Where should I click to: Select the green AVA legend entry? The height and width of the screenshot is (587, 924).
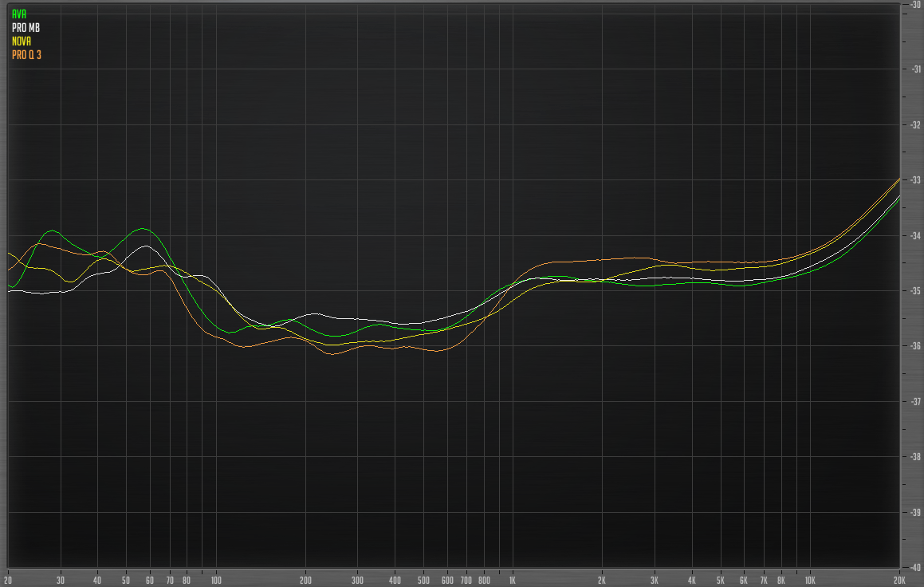(x=18, y=14)
